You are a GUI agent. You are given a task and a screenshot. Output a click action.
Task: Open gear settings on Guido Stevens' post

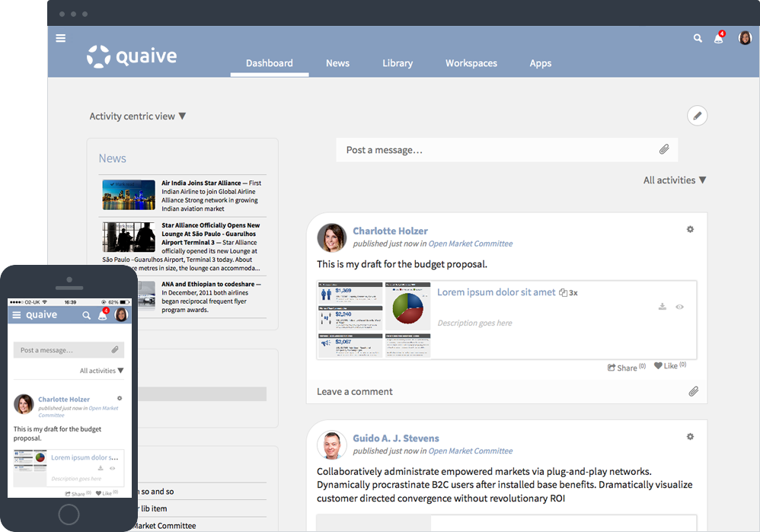pyautogui.click(x=690, y=437)
